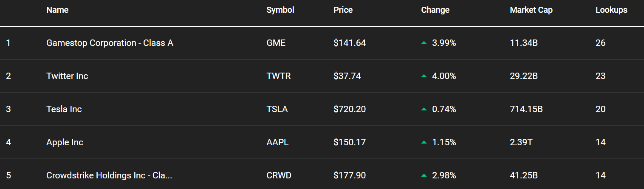This screenshot has width=644, height=189.
Task: Open the Apple Inc stock page
Action: pyautogui.click(x=65, y=142)
